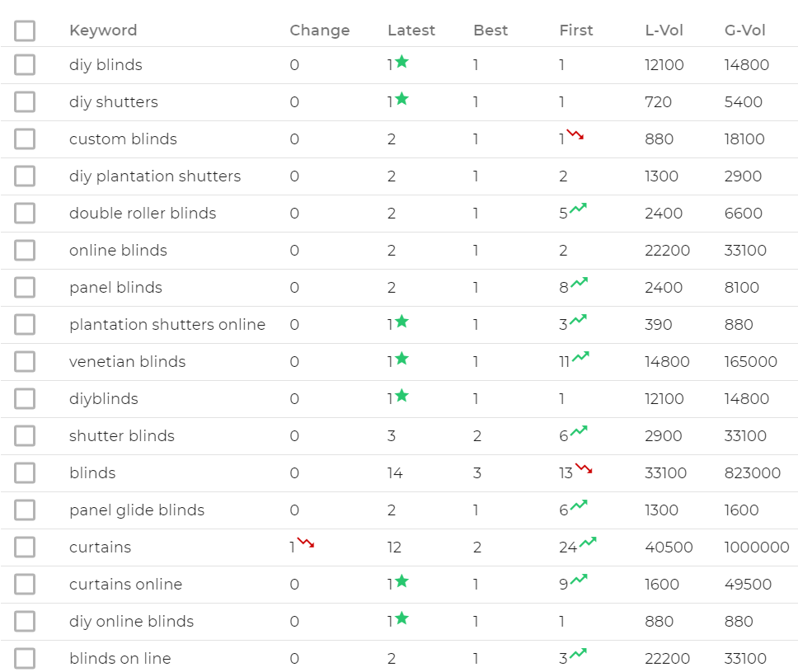Click the green star beside diy blinds
Screen dimensions: 798x672
[x=401, y=62]
